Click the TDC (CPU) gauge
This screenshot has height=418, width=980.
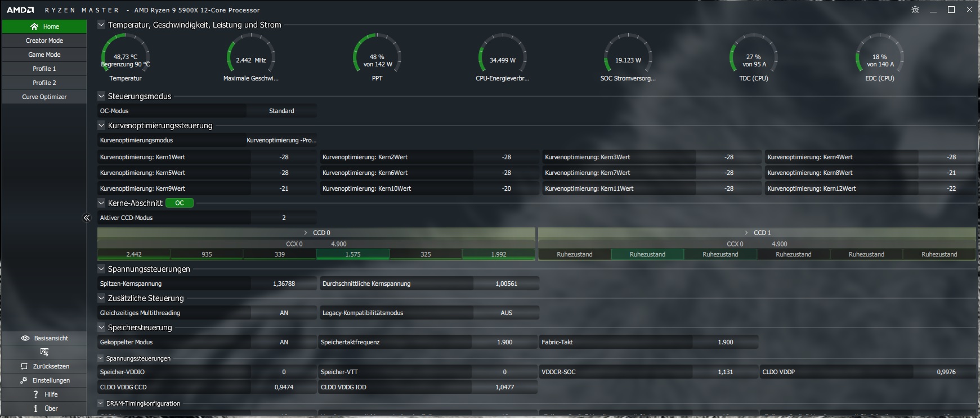point(754,57)
